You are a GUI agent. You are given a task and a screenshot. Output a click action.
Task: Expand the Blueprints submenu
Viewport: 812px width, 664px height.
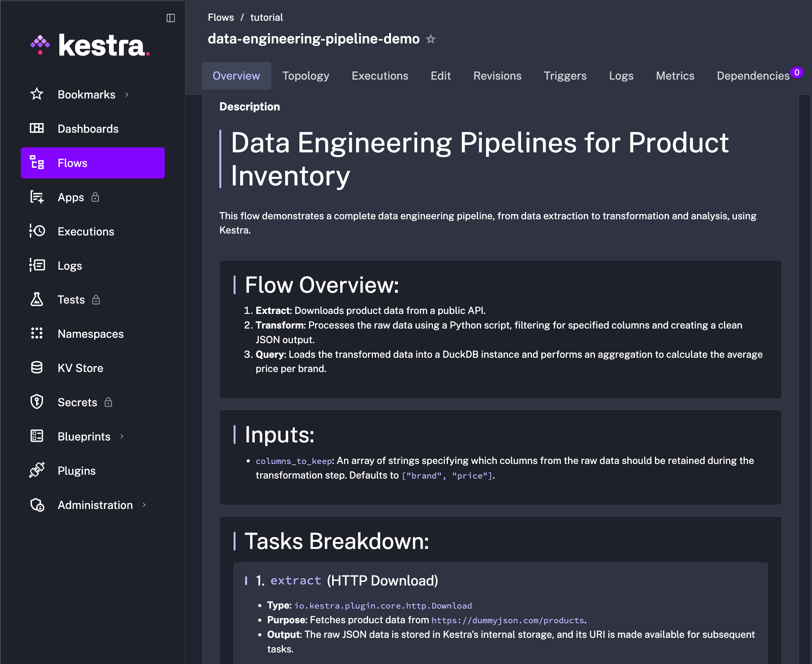pyautogui.click(x=122, y=437)
